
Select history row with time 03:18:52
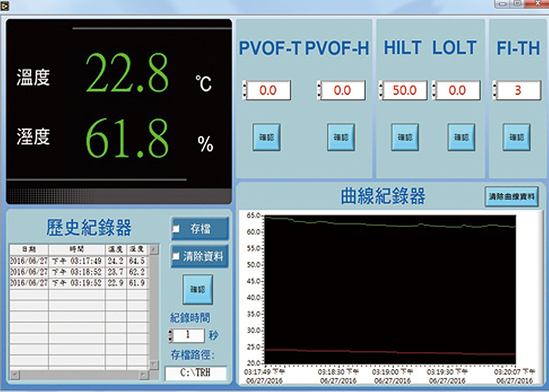(x=79, y=272)
